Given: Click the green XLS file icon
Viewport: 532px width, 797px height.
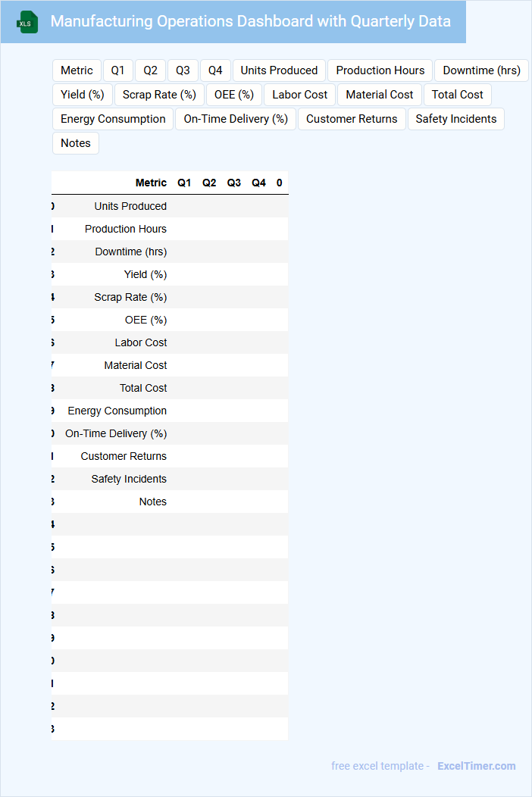Looking at the screenshot, I should click(27, 22).
